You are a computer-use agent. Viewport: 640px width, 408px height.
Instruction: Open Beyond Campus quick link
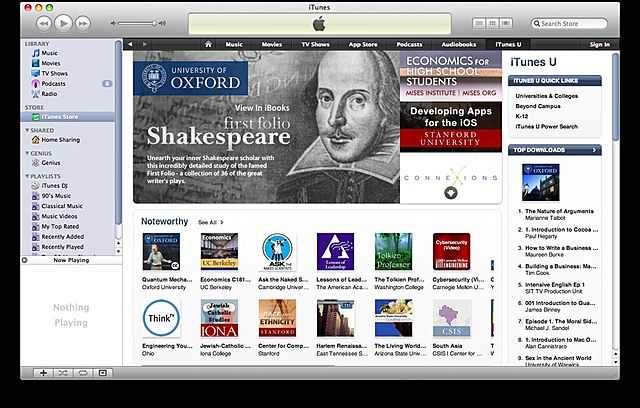(538, 106)
